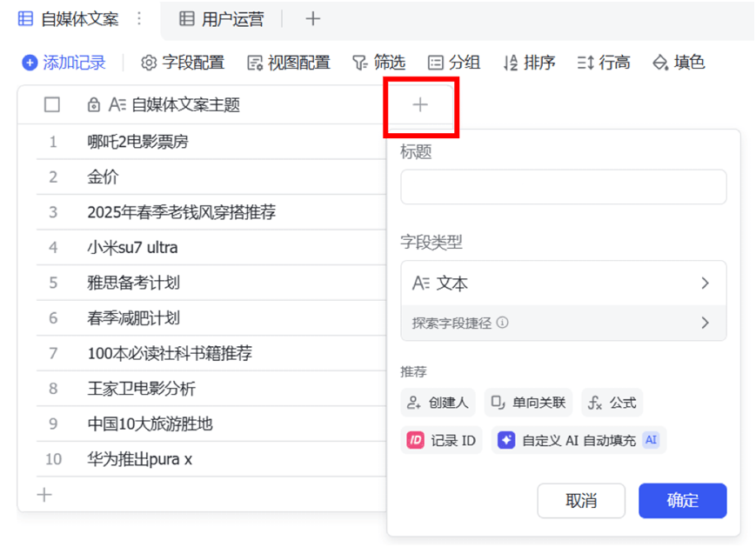Open the 行高 row height option
This screenshot has width=756, height=547.
[x=604, y=63]
